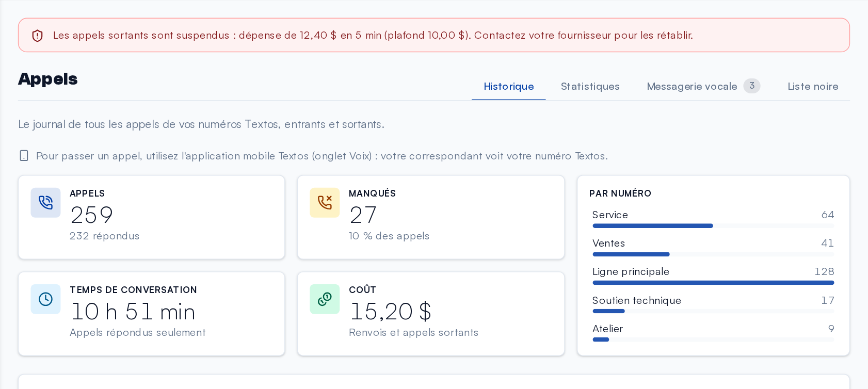Click the total calls value 259
868x389 pixels.
91,215
